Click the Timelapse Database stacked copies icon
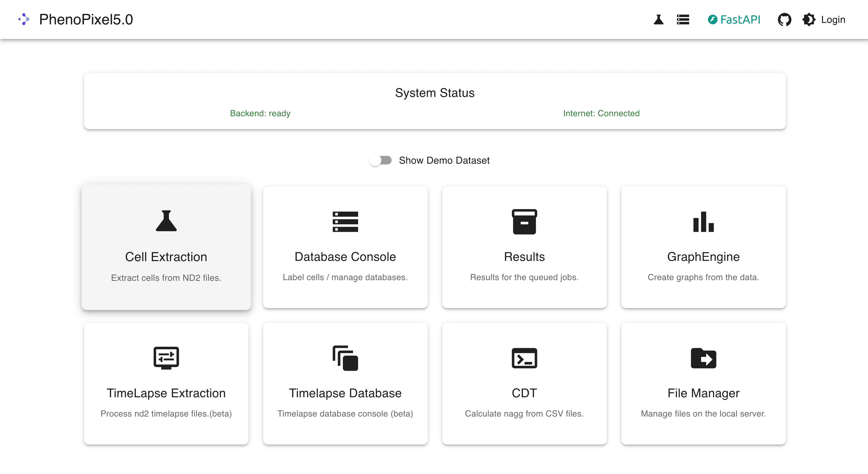The image size is (868, 474). pyautogui.click(x=345, y=358)
